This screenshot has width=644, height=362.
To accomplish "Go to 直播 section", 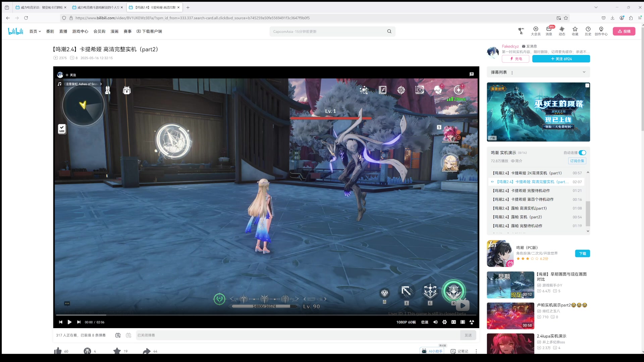I will (63, 31).
